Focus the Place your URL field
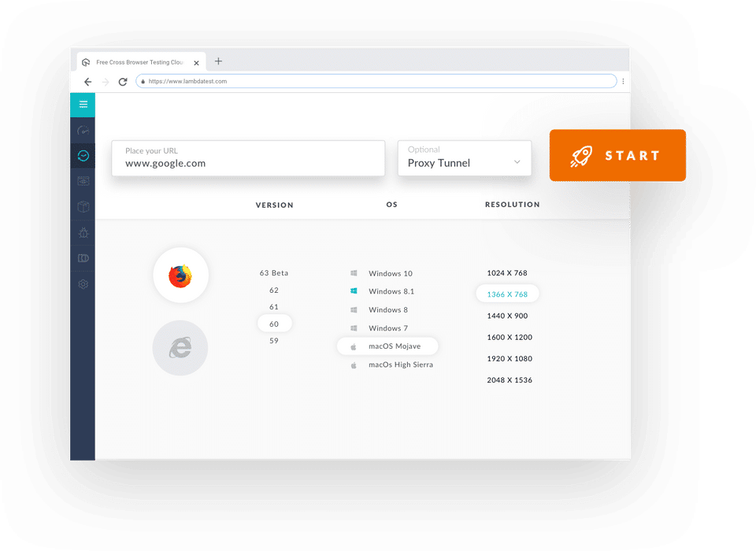 [x=248, y=158]
